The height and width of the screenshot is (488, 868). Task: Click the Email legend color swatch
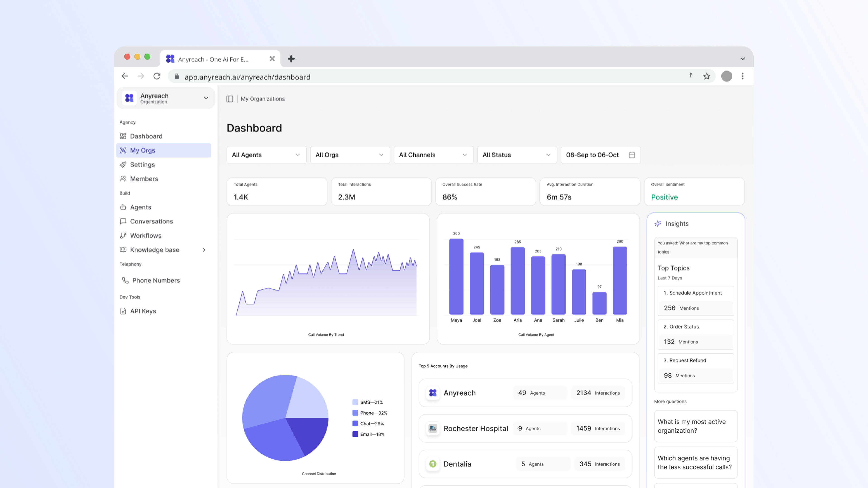[355, 434]
